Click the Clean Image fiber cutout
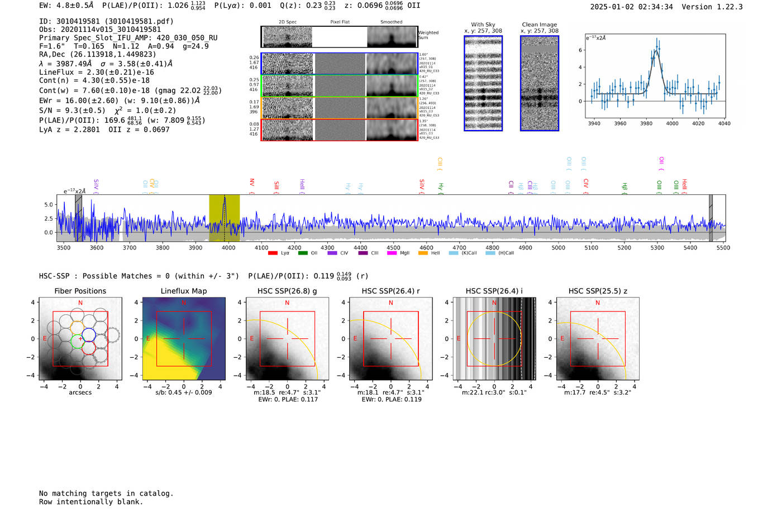The height and width of the screenshot is (532, 782). click(x=540, y=83)
